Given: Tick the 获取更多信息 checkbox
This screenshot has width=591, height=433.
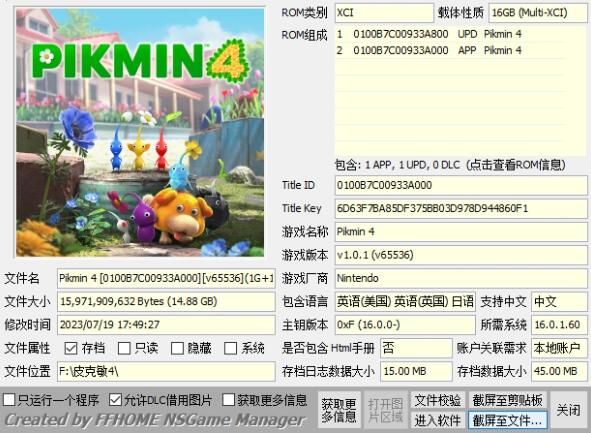Looking at the screenshot, I should tap(228, 400).
